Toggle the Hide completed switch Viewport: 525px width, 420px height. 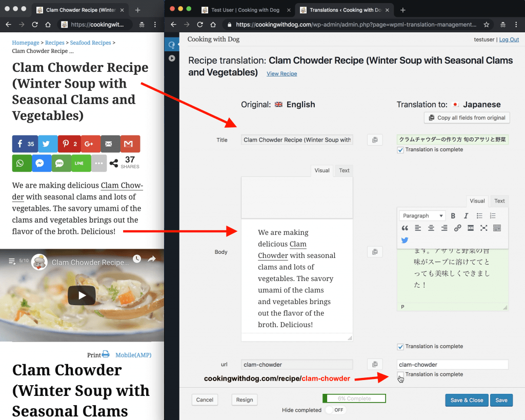click(x=336, y=410)
